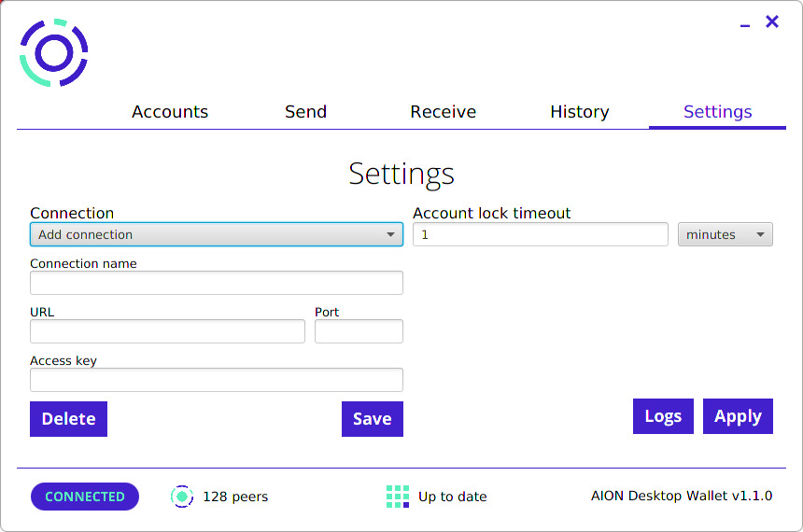
Task: Click into the URL input field
Action: pos(167,331)
